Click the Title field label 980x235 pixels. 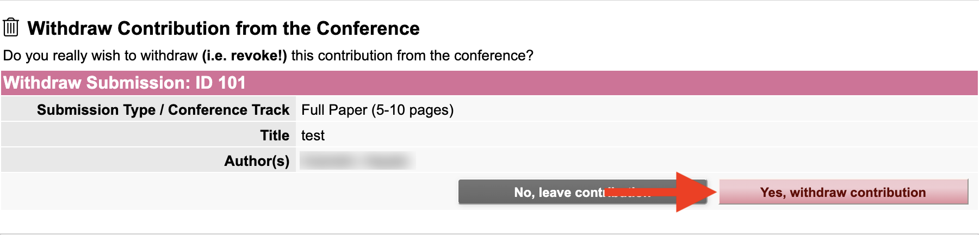[275, 135]
